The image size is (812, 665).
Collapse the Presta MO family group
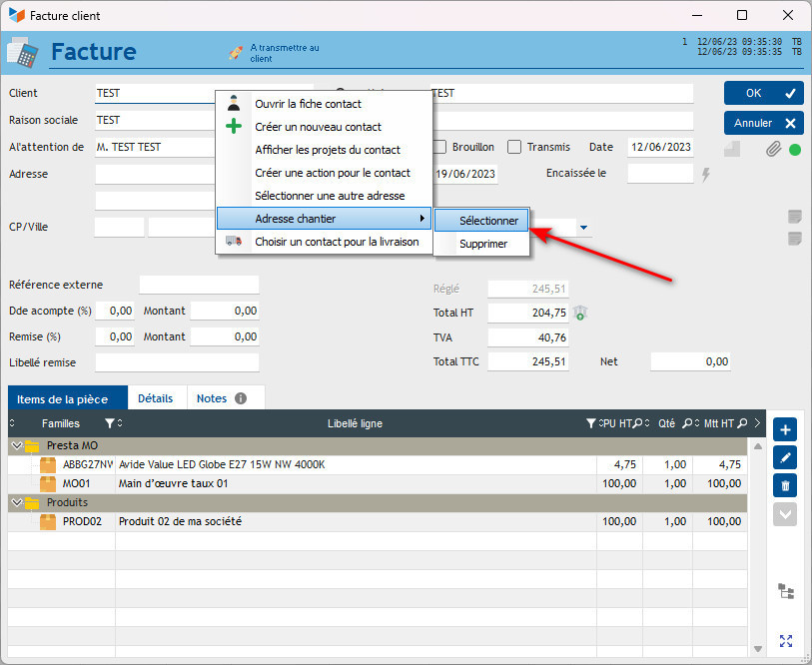pyautogui.click(x=15, y=446)
